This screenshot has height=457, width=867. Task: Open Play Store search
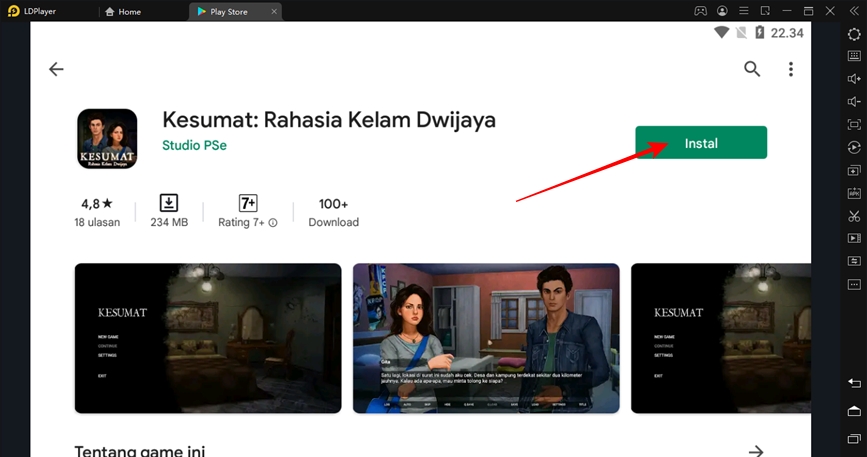[x=752, y=69]
